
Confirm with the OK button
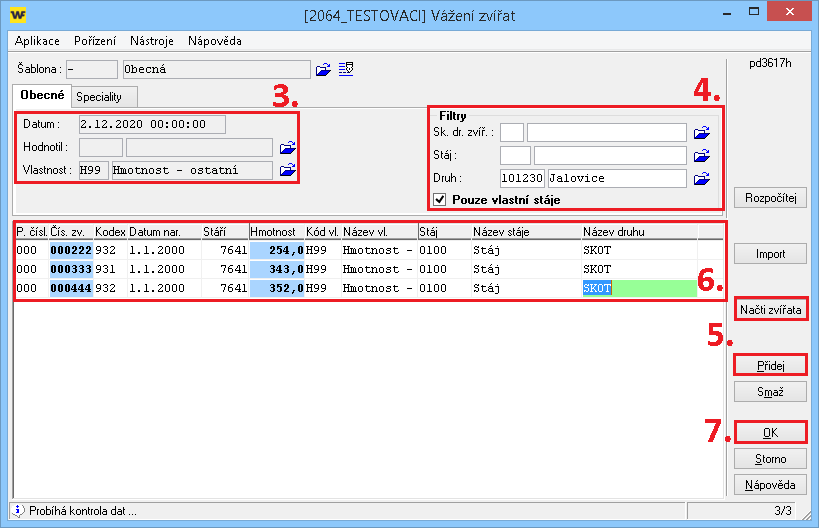tap(770, 433)
